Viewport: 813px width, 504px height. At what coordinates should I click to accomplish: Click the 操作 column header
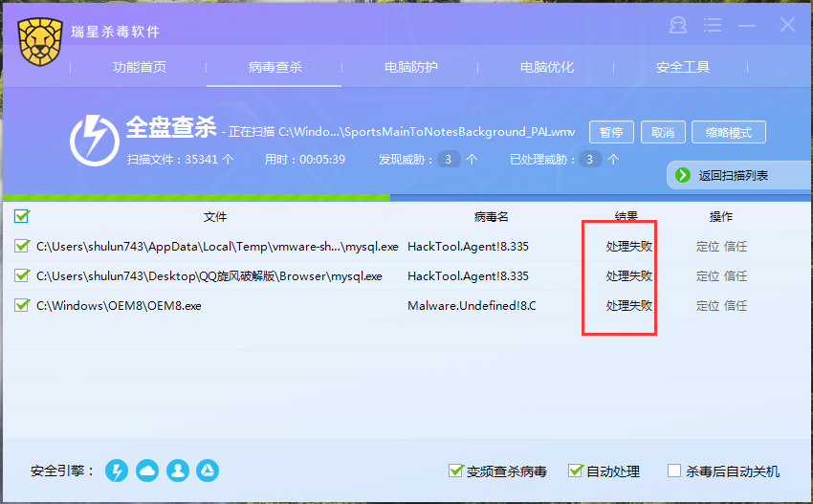[x=721, y=217]
